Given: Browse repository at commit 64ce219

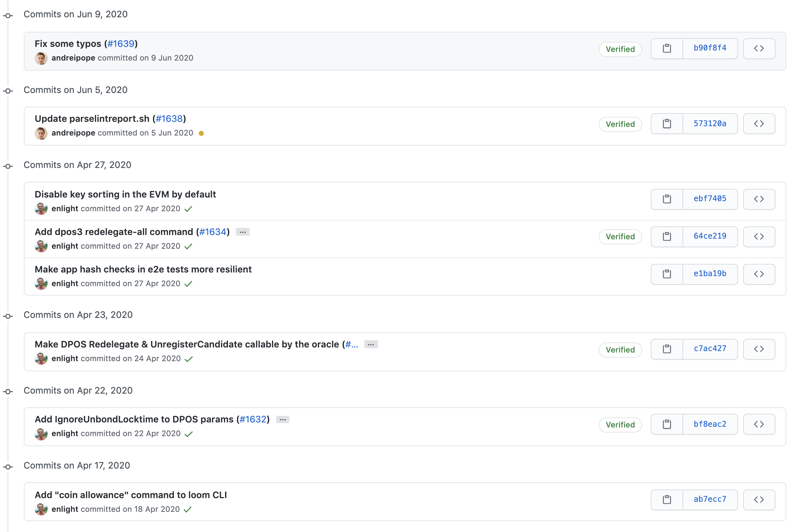Looking at the screenshot, I should (759, 236).
